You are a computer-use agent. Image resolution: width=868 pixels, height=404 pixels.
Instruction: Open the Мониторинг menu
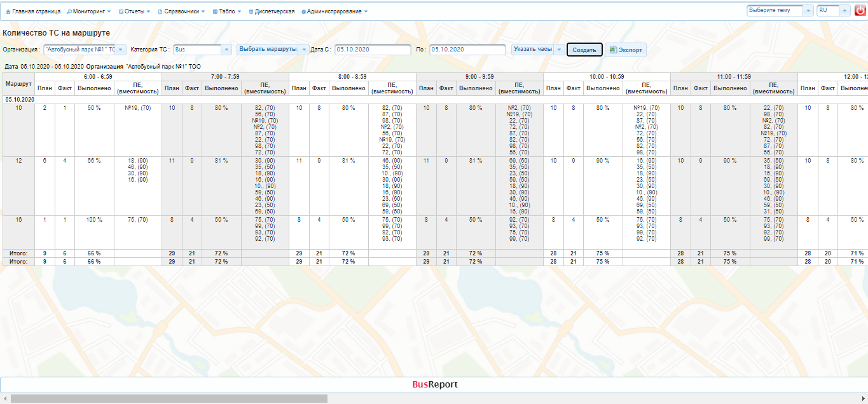click(x=88, y=11)
